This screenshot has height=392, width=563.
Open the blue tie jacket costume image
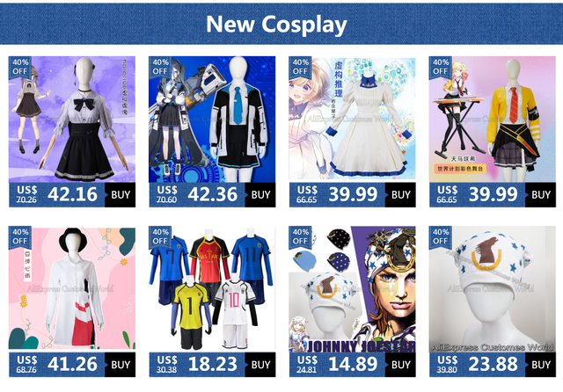click(x=212, y=119)
